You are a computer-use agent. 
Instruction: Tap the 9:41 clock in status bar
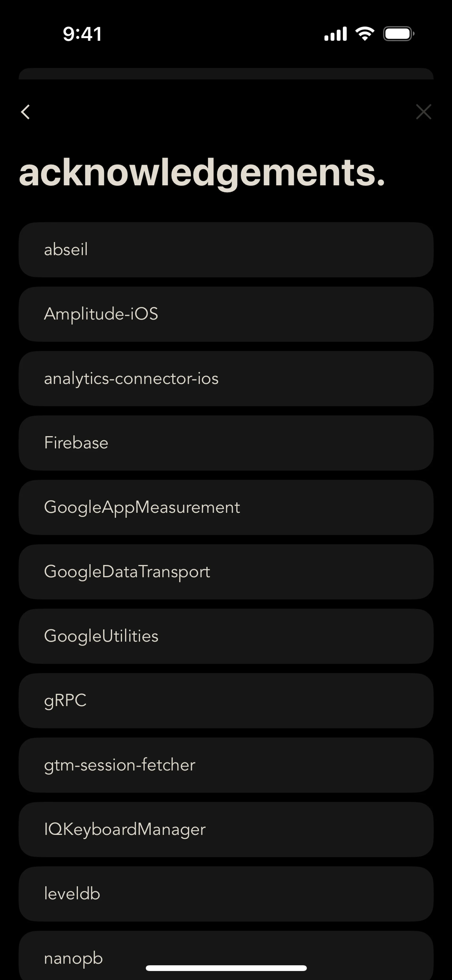pyautogui.click(x=82, y=34)
